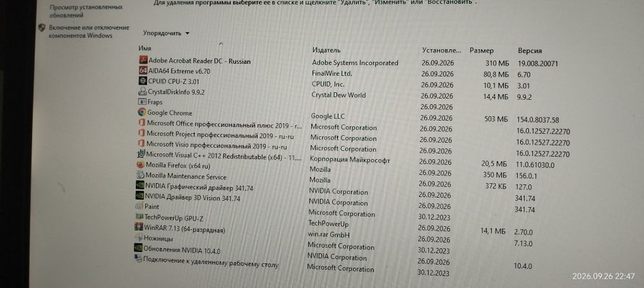The height and width of the screenshot is (288, 644).
Task: Click the NVIDIA Графический драйвер icon
Action: tap(140, 186)
